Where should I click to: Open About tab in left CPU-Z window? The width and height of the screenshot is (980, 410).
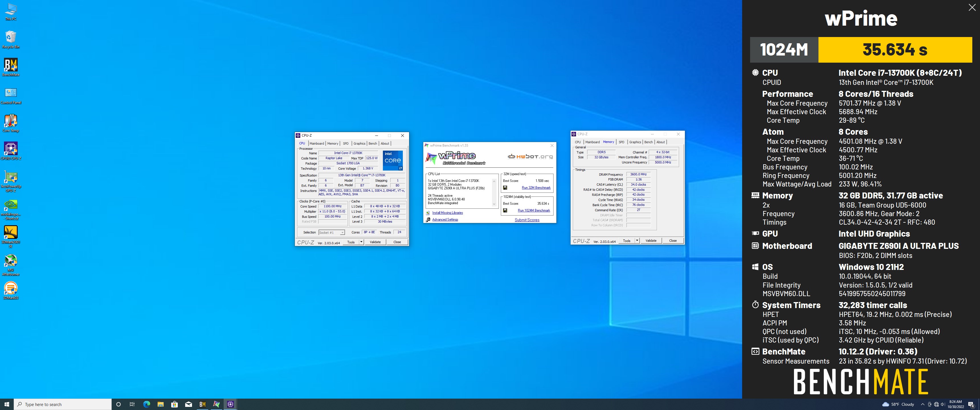point(385,144)
